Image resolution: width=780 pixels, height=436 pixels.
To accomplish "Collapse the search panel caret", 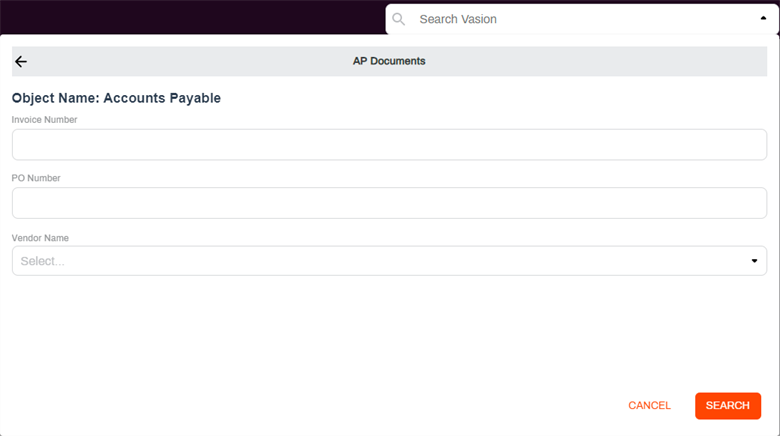I will (x=763, y=18).
